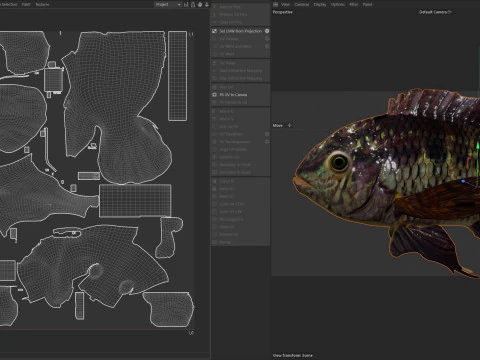Click the Set UVW from Projection icon
This screenshot has width=480, height=360.
(x=214, y=31)
